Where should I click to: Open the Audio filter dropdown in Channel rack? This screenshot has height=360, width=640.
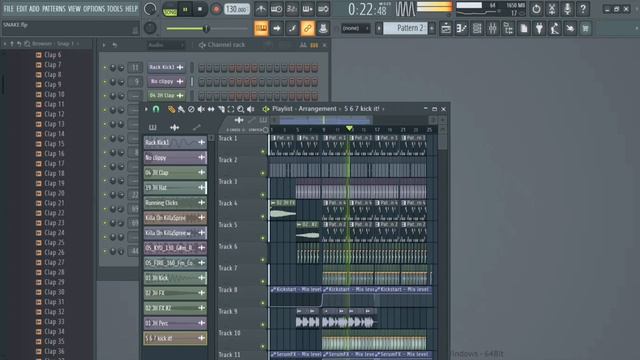point(166,45)
